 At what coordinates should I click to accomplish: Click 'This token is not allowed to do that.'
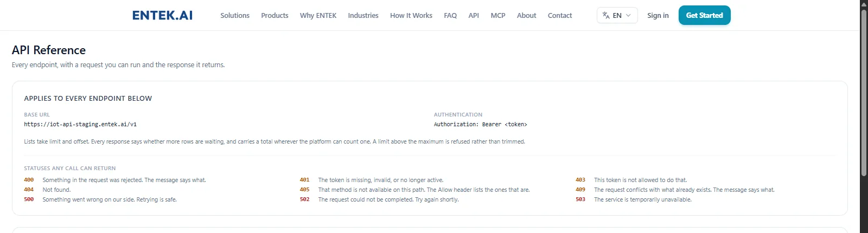click(x=640, y=180)
